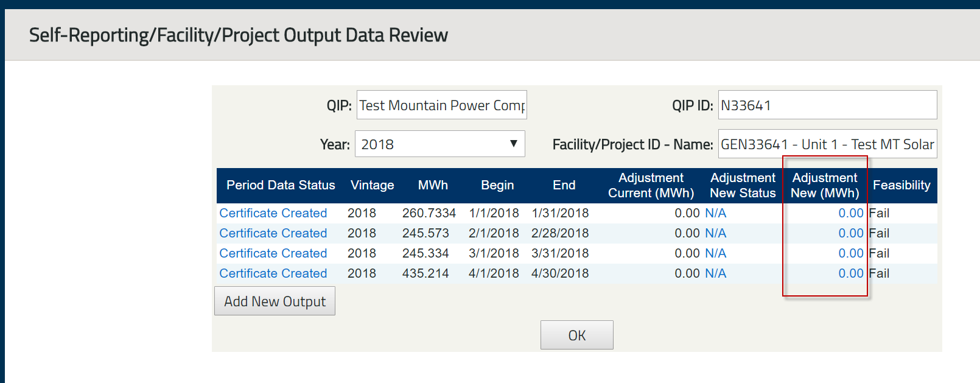The height and width of the screenshot is (383, 980).
Task: Click Adjustment New 0.00 value in February row
Action: pyautogui.click(x=850, y=233)
